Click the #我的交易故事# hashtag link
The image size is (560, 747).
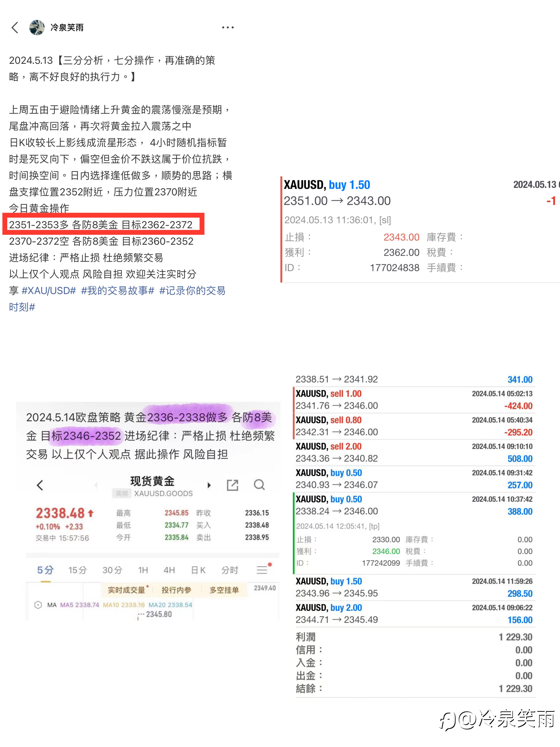[x=117, y=290]
